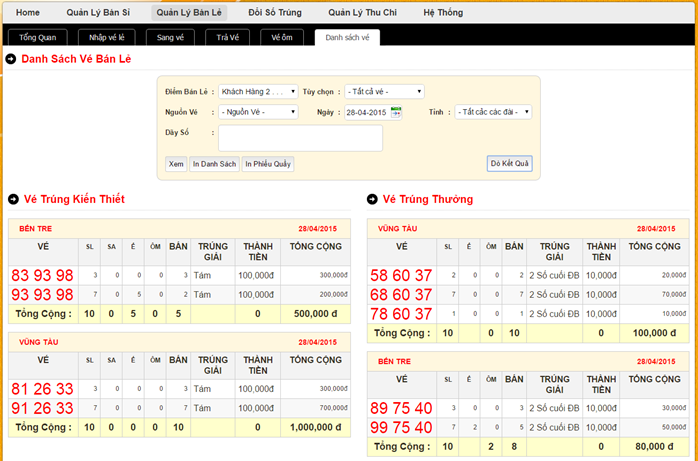Switch to the Nhập vé lẻ tab
The image size is (698, 461).
(x=106, y=37)
